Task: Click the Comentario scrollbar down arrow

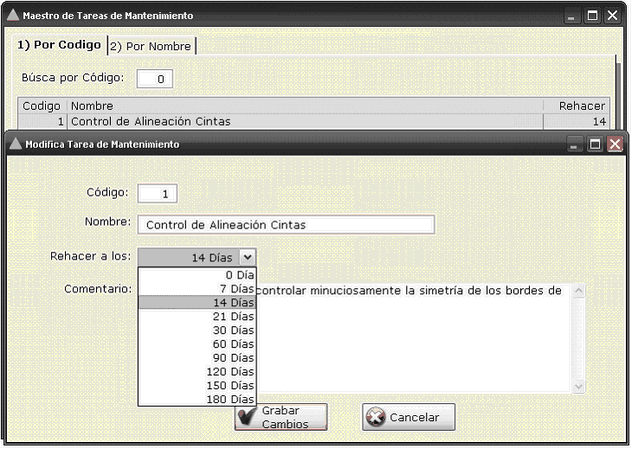Action: click(x=578, y=385)
